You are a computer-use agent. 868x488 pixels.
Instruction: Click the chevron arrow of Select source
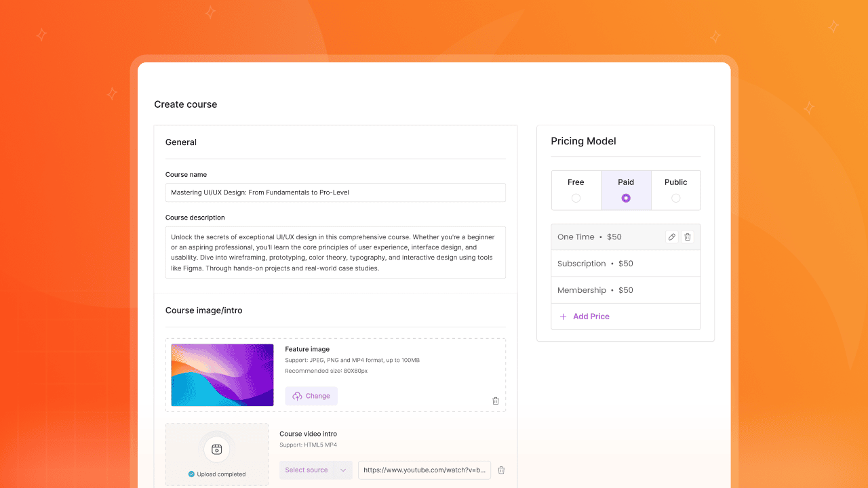[343, 470]
